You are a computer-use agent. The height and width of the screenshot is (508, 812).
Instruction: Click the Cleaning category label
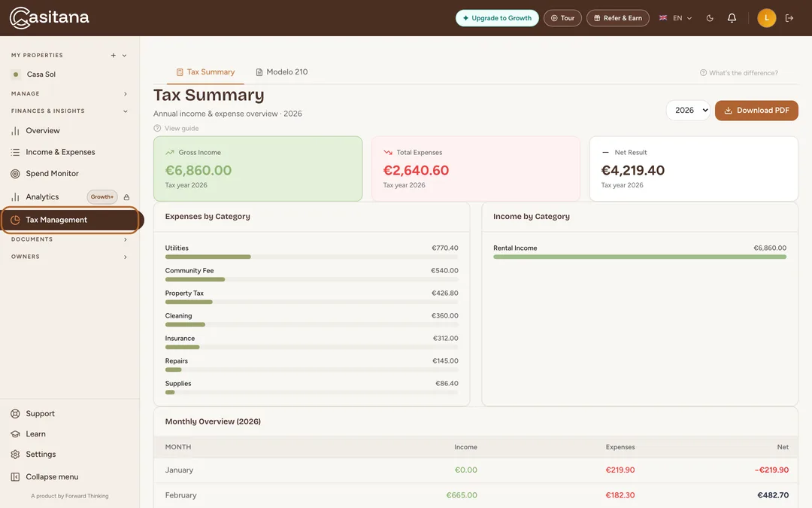(179, 315)
